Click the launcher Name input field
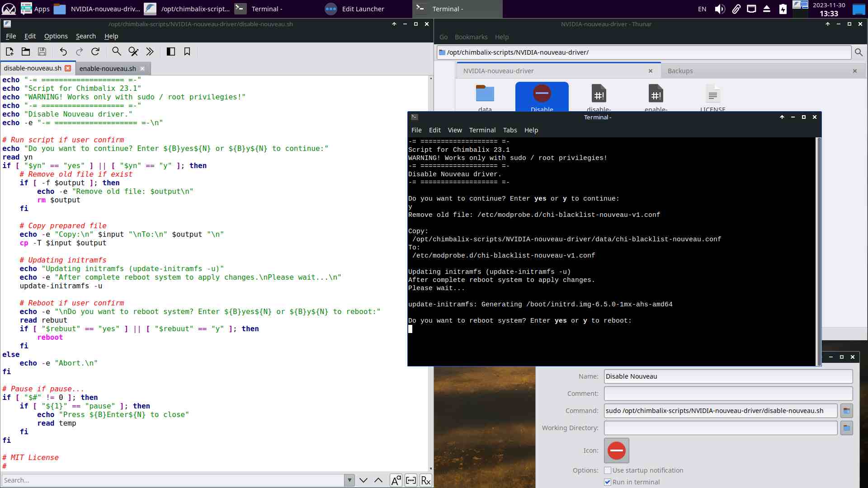 pos(728,376)
